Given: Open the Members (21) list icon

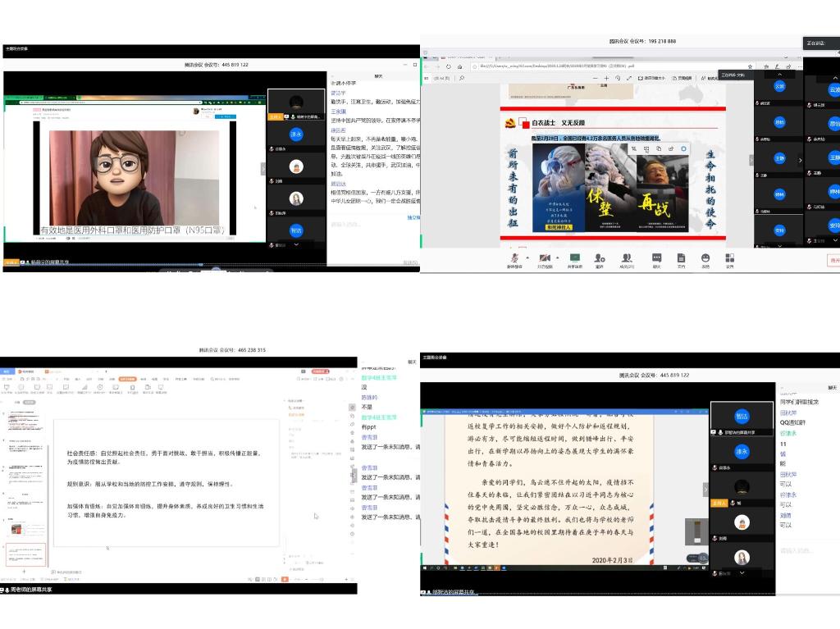Looking at the screenshot, I should tap(627, 258).
